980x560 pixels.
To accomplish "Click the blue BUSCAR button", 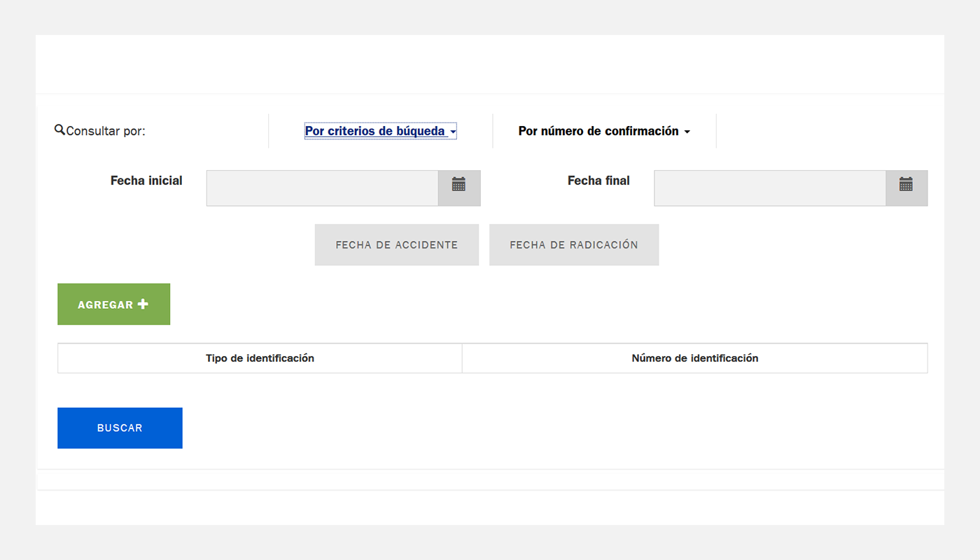I will (x=120, y=428).
